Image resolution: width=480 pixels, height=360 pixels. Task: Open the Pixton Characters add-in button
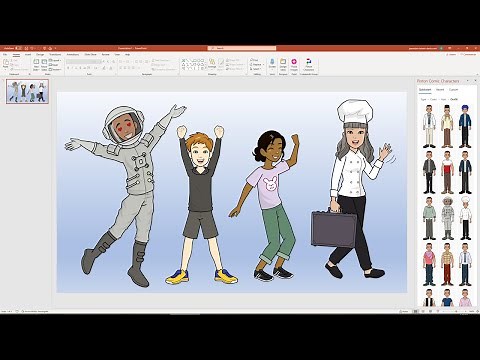pos(308,65)
